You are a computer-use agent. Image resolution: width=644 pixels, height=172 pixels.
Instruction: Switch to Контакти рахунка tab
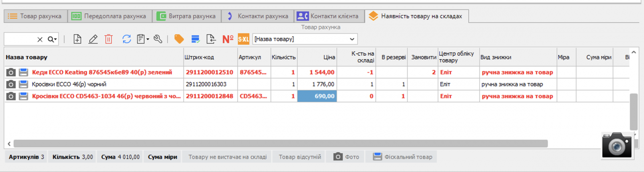pyautogui.click(x=258, y=16)
